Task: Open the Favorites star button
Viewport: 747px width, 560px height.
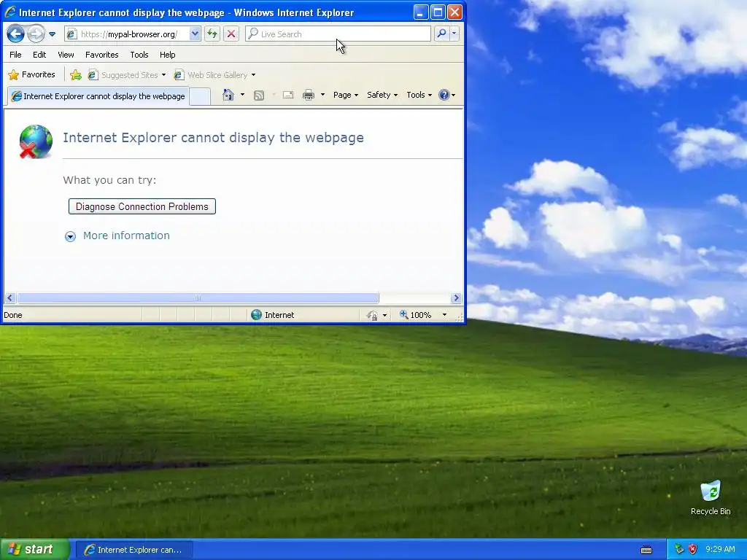Action: [x=32, y=75]
